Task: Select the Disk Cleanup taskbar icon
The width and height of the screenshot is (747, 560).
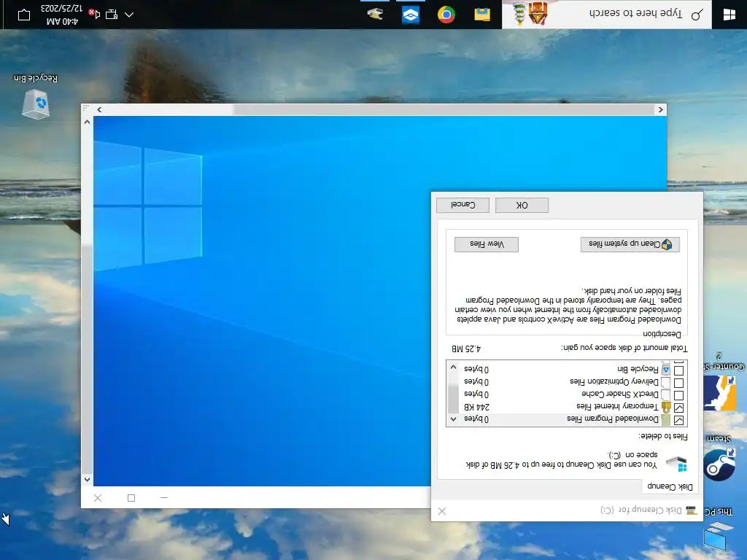Action: [375, 15]
